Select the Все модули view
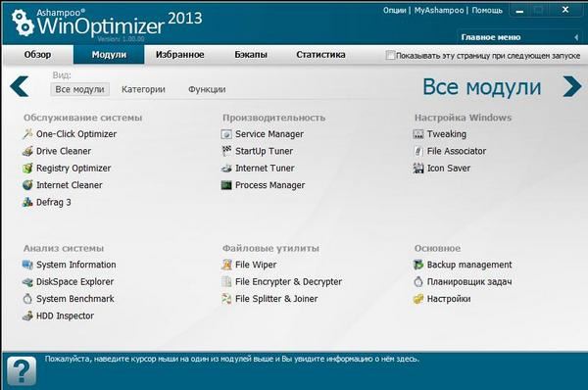The width and height of the screenshot is (588, 390). pyautogui.click(x=80, y=89)
